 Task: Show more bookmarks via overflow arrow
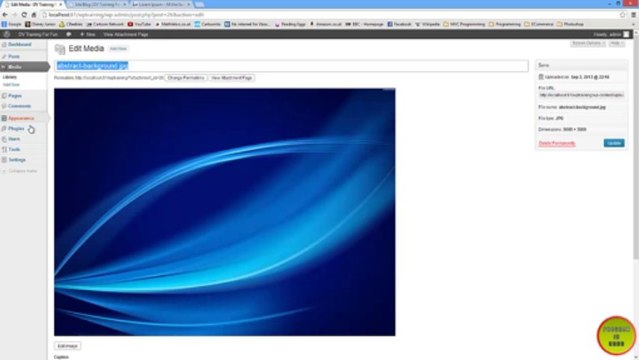(x=634, y=24)
